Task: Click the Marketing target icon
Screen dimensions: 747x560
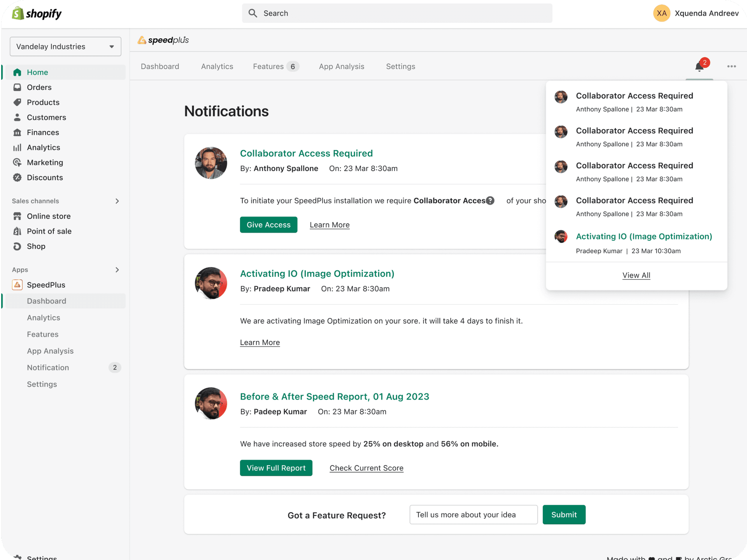Action: click(x=17, y=162)
